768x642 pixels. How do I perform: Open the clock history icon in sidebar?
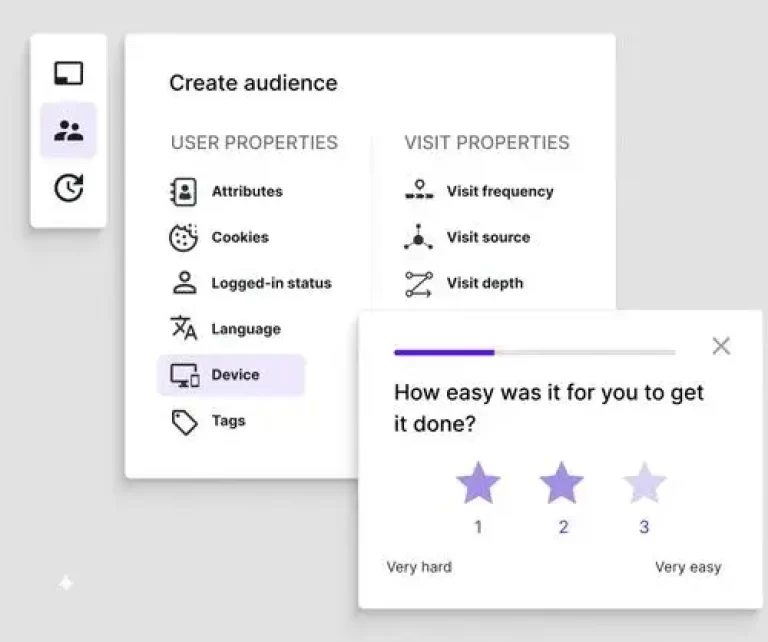68,187
